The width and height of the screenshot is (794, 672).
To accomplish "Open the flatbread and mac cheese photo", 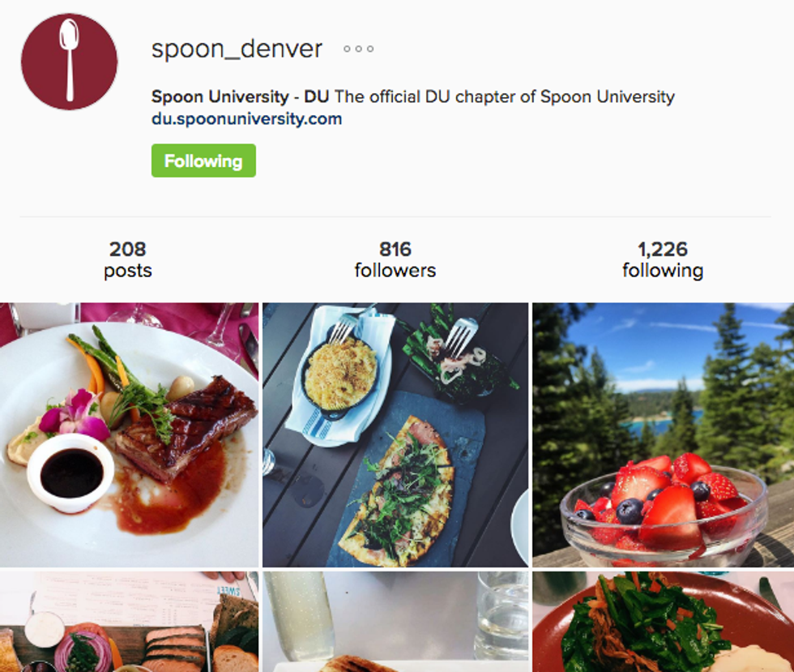I will tap(395, 434).
